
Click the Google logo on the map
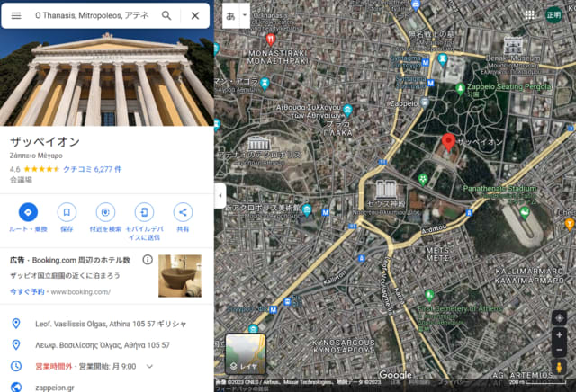(395, 375)
